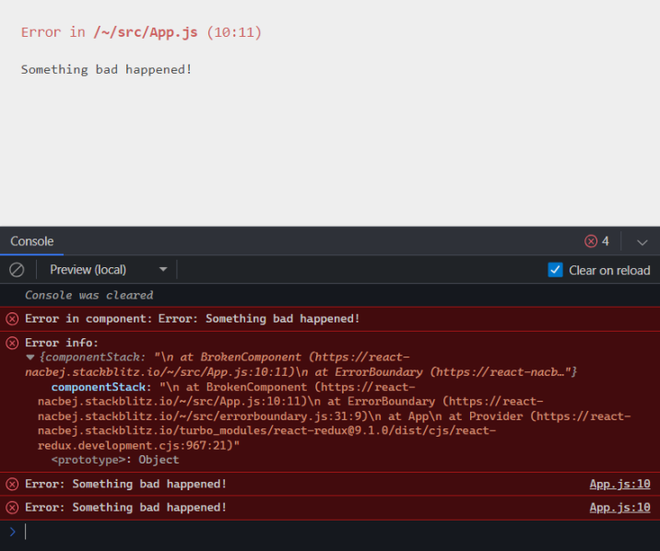Image resolution: width=660 pixels, height=551 pixels.
Task: Click the console prompt chevron icon
Action: click(12, 532)
